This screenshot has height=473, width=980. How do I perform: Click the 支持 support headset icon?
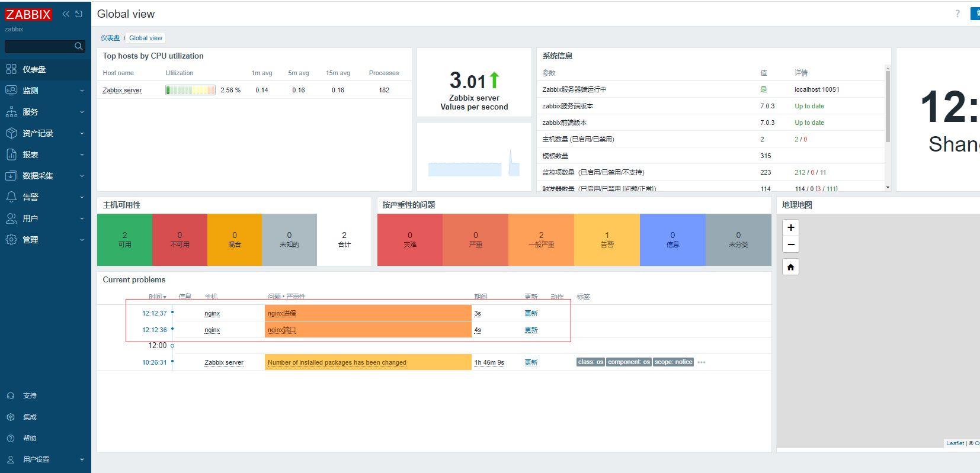pyautogui.click(x=11, y=395)
